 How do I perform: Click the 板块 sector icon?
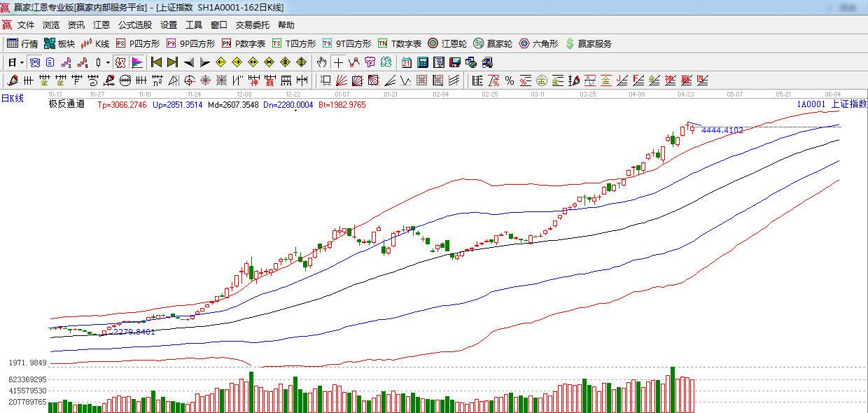[59, 43]
